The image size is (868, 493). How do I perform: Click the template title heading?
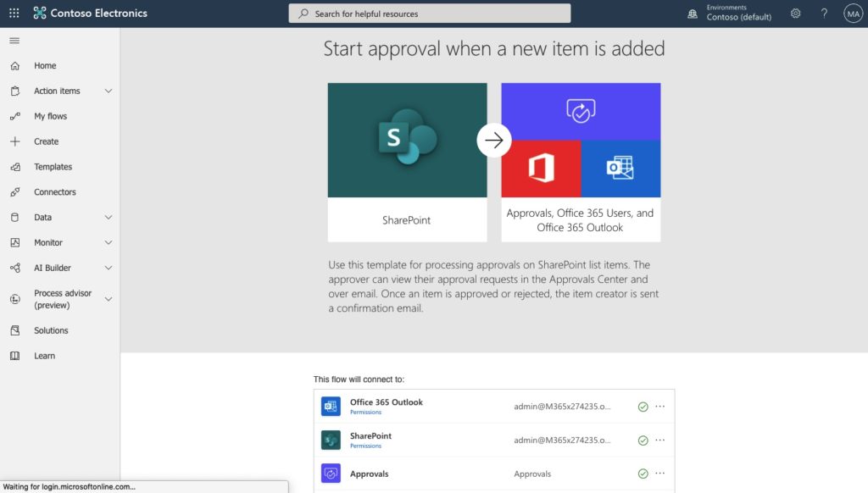494,48
